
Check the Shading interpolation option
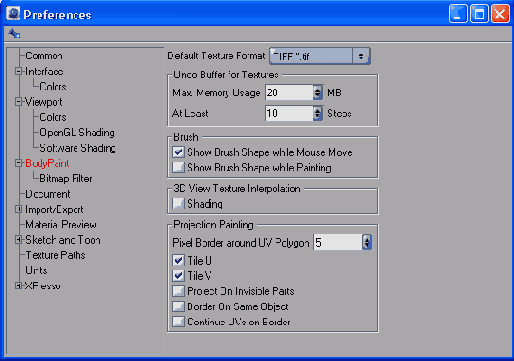(178, 204)
